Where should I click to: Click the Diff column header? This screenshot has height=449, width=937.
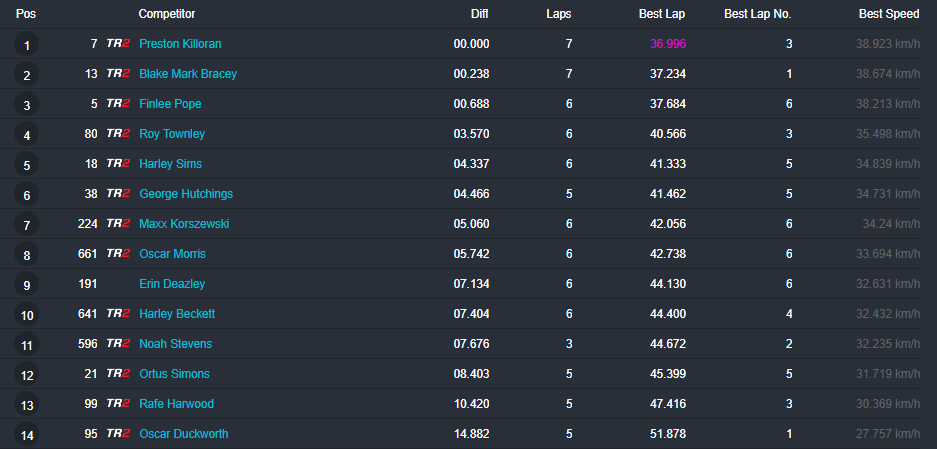tap(480, 14)
